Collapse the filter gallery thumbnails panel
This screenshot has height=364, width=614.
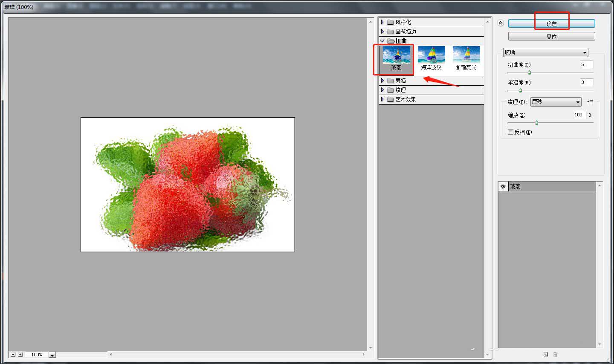tap(501, 23)
